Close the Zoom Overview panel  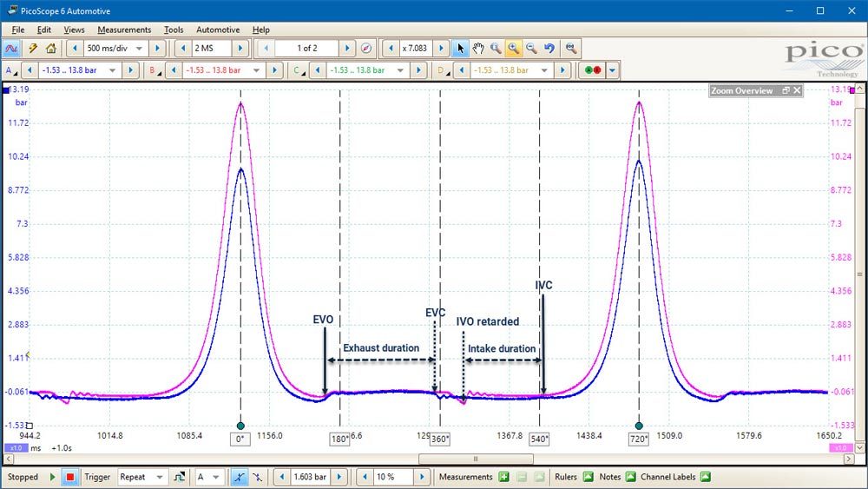point(797,90)
